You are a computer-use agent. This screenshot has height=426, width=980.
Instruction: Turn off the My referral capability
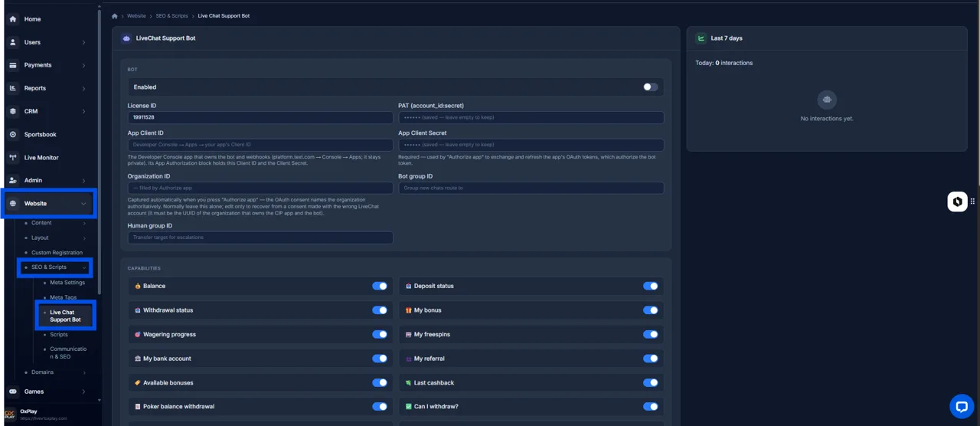651,359
